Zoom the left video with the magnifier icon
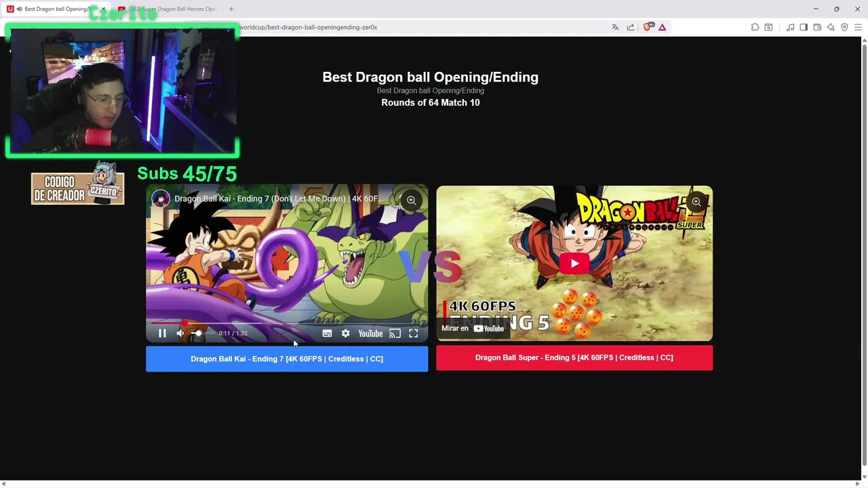 tap(411, 201)
